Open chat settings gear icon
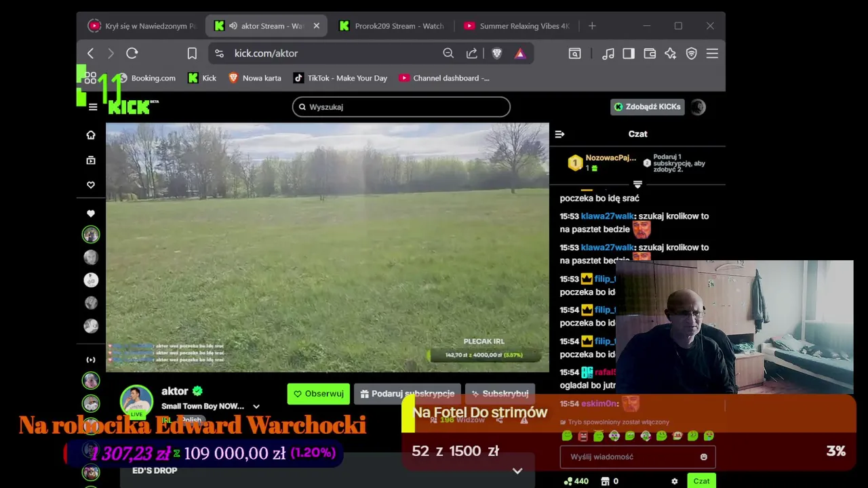The image size is (868, 488). 674,481
